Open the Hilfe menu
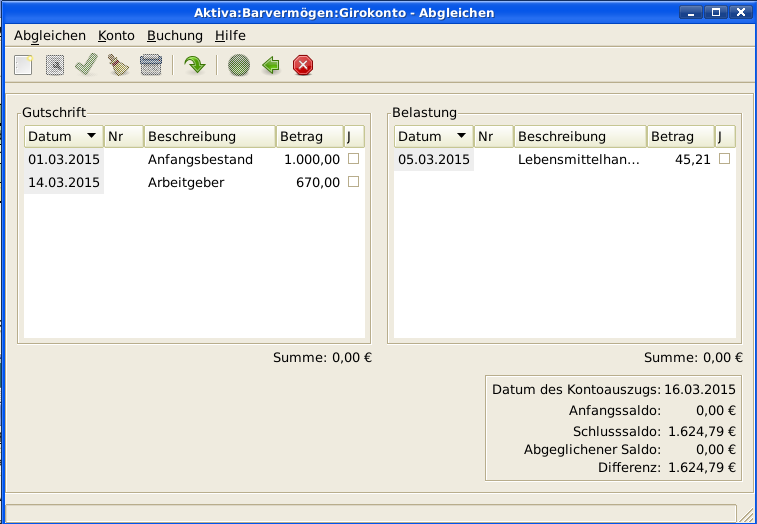 (x=230, y=35)
